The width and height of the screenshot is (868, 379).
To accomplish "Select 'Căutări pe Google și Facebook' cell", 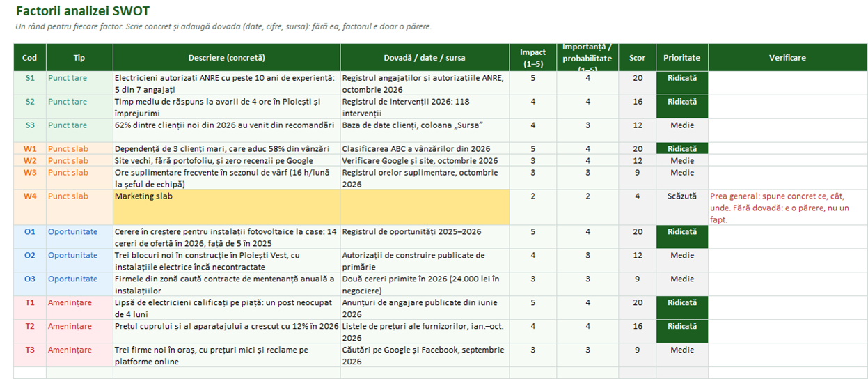I will point(425,355).
